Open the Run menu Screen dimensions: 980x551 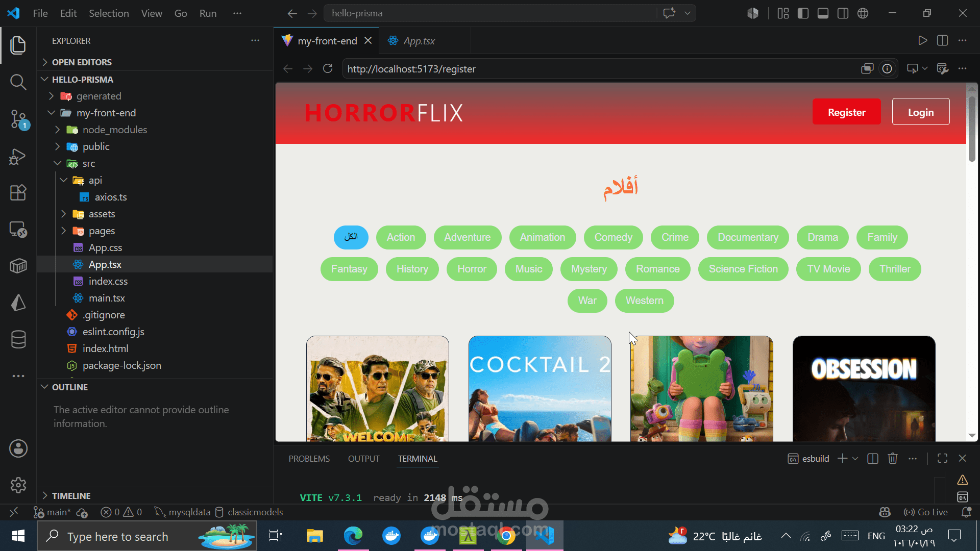pos(208,13)
